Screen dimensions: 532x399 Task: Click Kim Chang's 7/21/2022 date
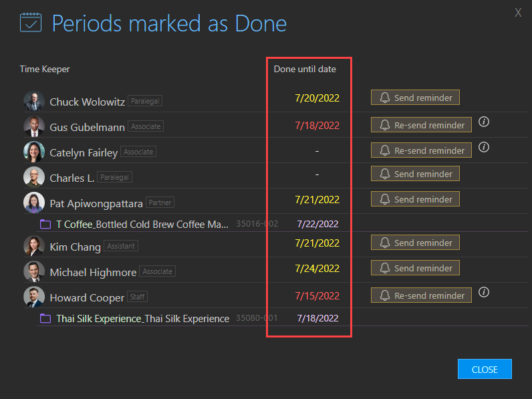[x=317, y=243]
